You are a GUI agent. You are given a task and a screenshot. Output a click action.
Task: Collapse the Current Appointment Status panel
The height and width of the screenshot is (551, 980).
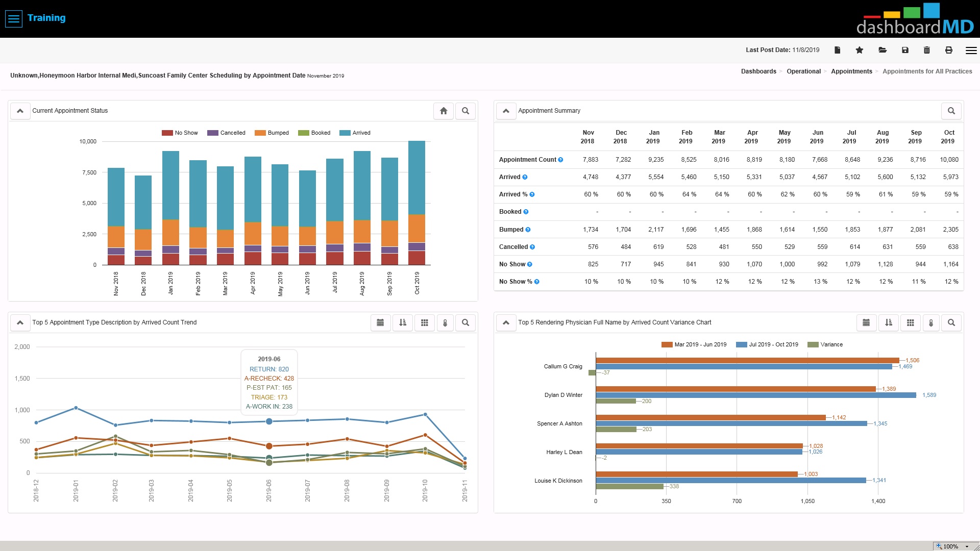coord(20,111)
